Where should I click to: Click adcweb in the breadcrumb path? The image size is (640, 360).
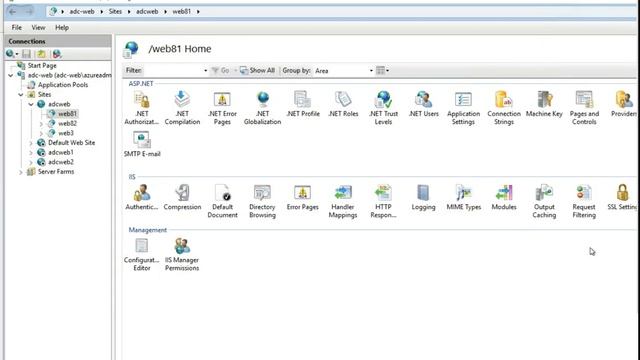(x=147, y=11)
